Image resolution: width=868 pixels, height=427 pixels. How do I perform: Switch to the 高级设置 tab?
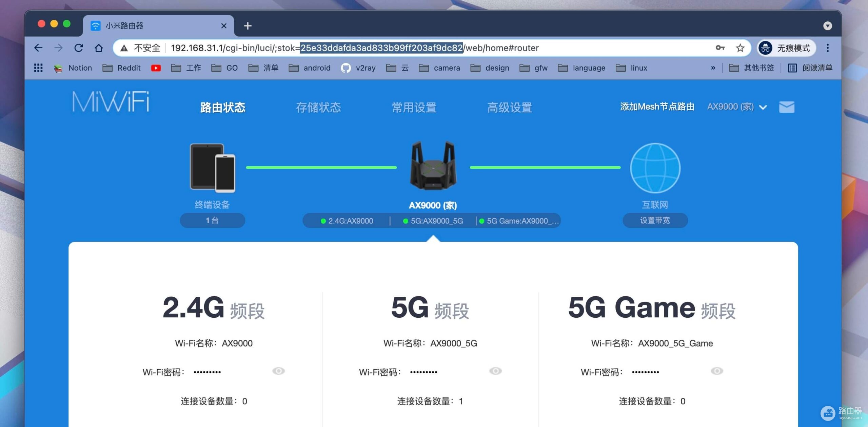(x=510, y=107)
